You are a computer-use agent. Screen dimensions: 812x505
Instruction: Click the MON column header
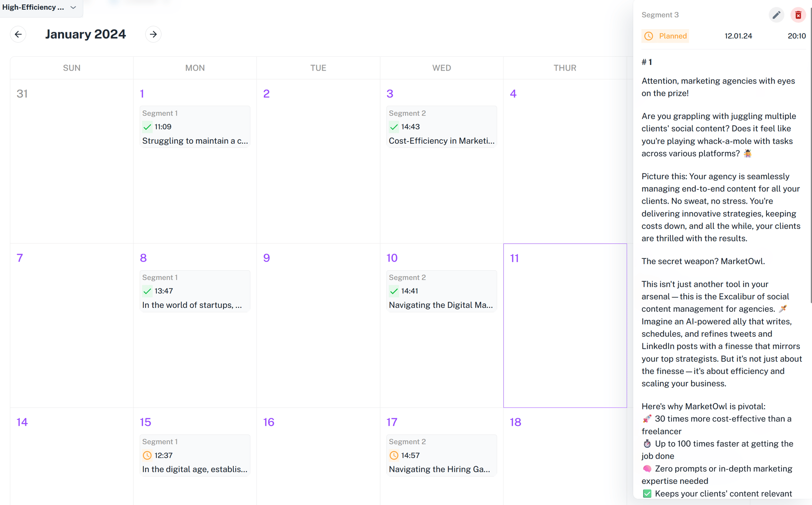click(x=195, y=68)
